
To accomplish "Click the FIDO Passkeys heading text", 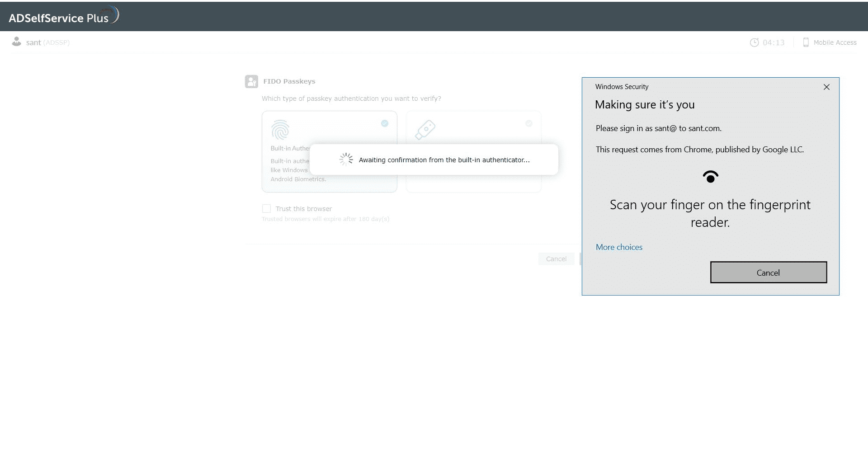I will point(289,81).
